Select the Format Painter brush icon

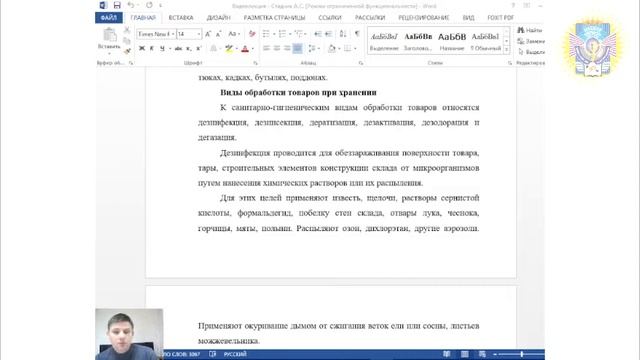coord(127,51)
